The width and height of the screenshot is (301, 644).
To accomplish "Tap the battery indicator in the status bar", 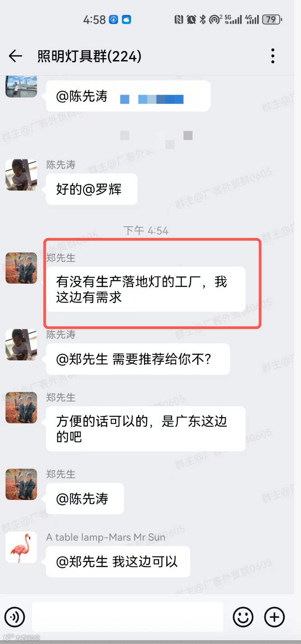I will [x=272, y=19].
